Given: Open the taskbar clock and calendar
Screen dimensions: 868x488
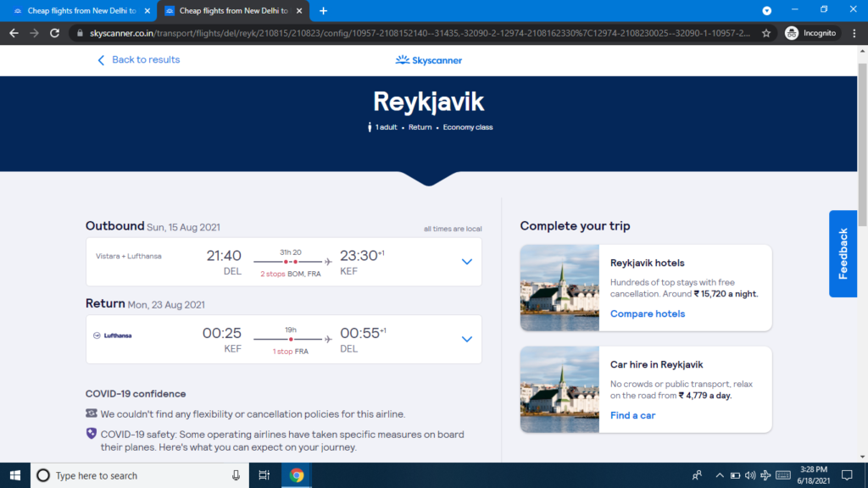Looking at the screenshot, I should click(x=813, y=475).
